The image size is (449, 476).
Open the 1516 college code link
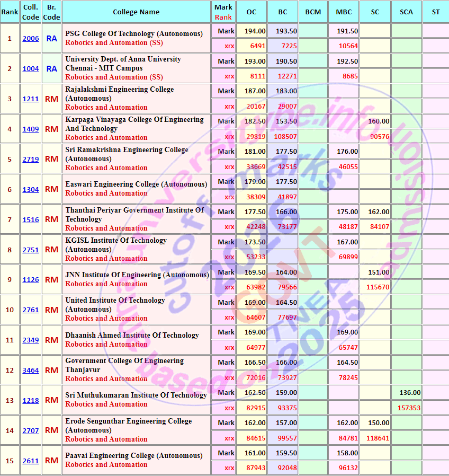point(31,219)
